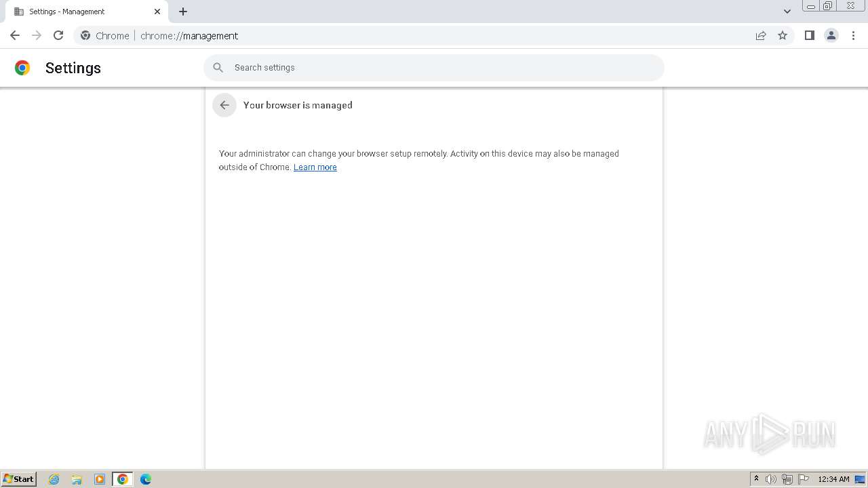868x488 pixels.
Task: Click the Show desktop button
Action: pos(860,479)
